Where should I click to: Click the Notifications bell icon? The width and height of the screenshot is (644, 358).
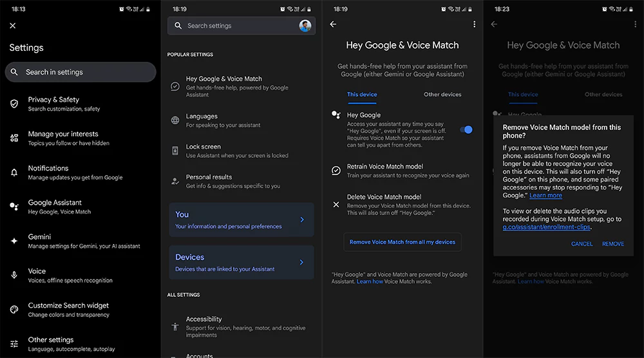coord(14,173)
